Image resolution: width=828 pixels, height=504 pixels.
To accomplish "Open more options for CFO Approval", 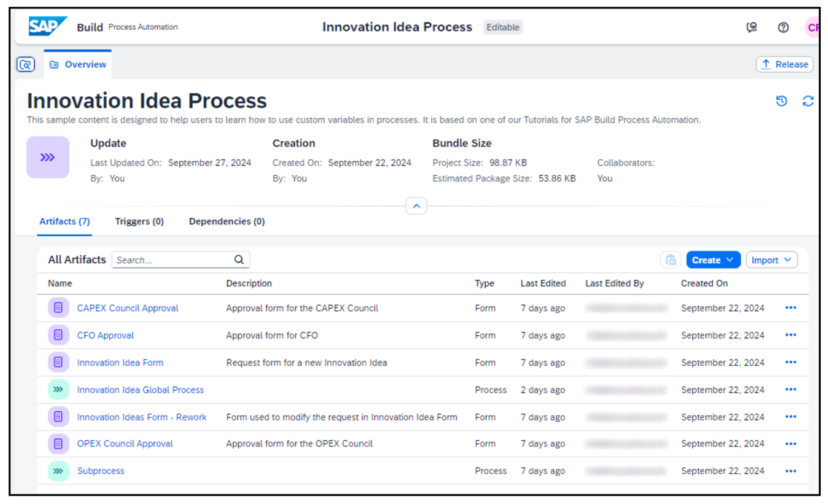I will 790,335.
